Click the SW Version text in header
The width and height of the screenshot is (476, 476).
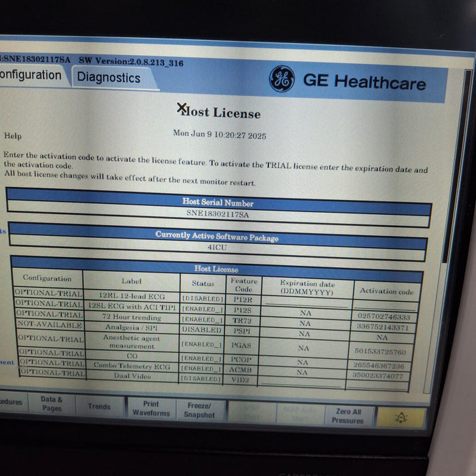coord(131,62)
